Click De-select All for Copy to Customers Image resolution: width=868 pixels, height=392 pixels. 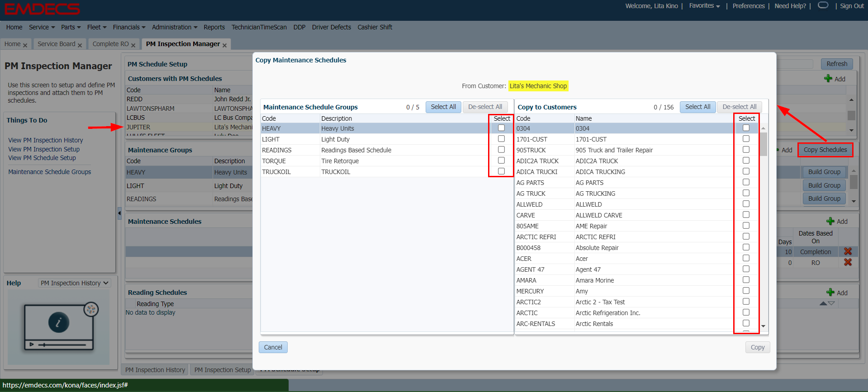coord(740,107)
